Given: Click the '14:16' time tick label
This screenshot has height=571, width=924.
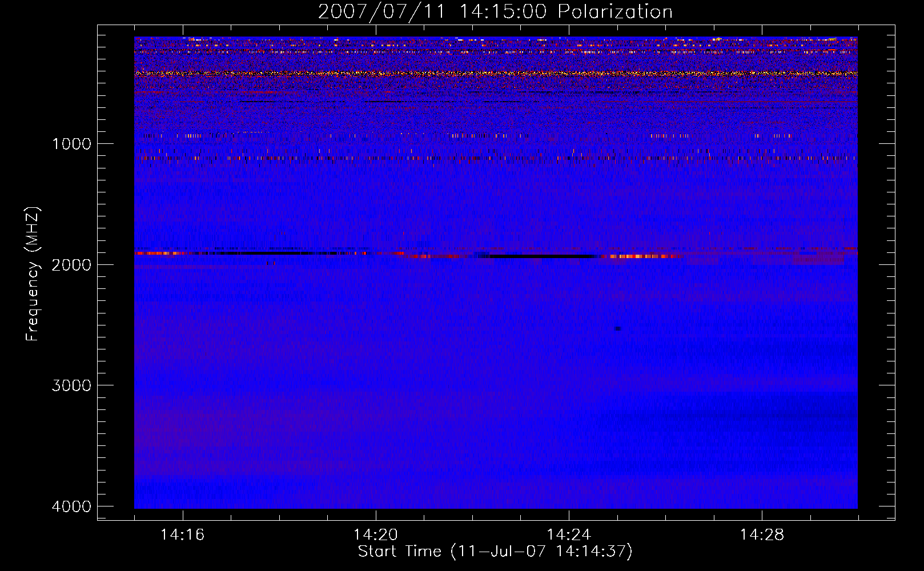Looking at the screenshot, I should click(183, 535).
